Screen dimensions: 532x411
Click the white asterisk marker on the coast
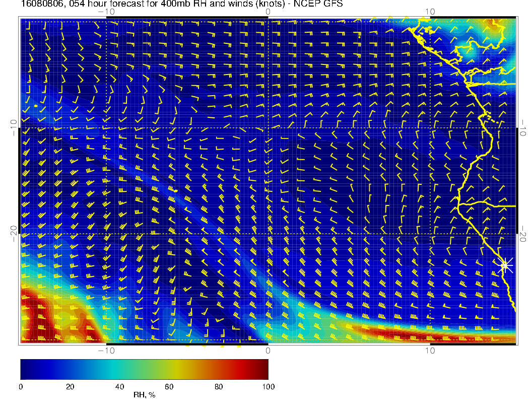tap(505, 265)
